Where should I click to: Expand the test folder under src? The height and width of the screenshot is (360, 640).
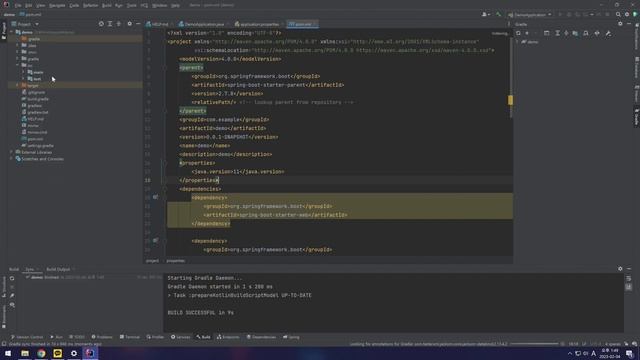[x=23, y=79]
